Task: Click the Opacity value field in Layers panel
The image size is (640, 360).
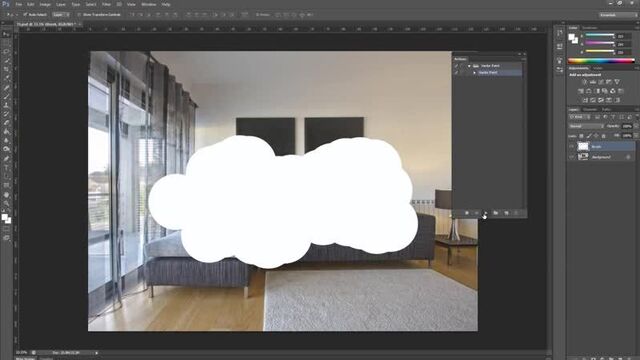Action: pos(627,127)
